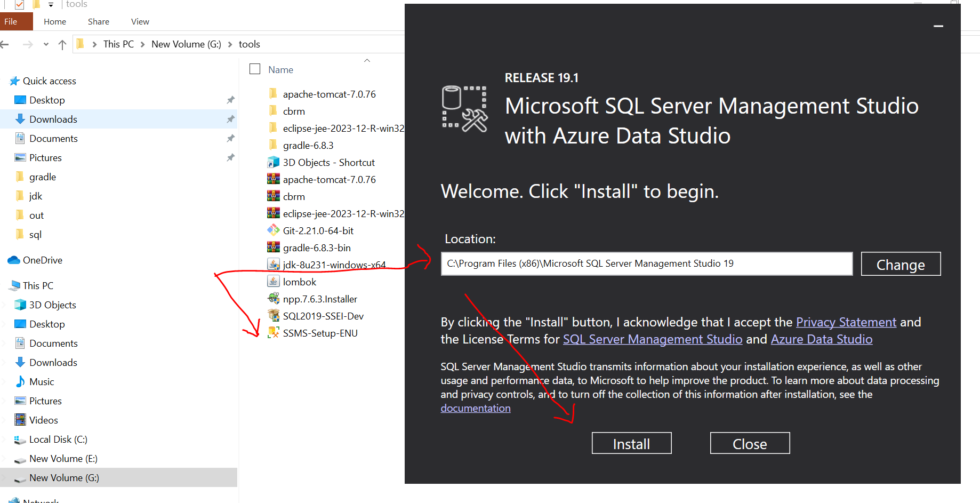Click the Back navigation arrow
This screenshot has height=503, width=980.
pyautogui.click(x=5, y=44)
